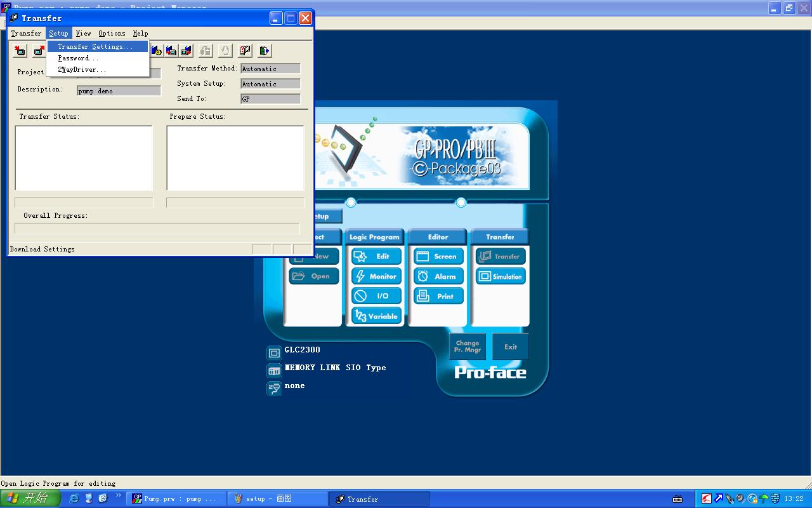Open the Variable list button
Screen dimensions: 812x508
(x=376, y=316)
